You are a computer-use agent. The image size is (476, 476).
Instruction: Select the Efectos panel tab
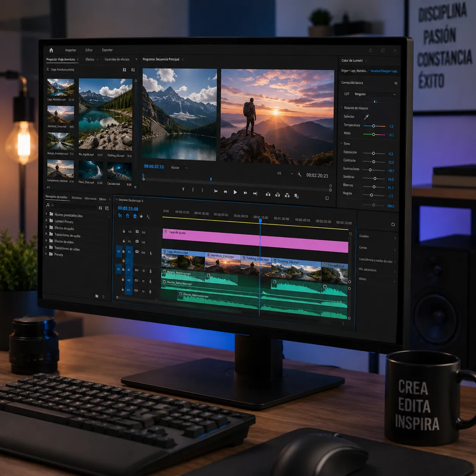(x=90, y=59)
